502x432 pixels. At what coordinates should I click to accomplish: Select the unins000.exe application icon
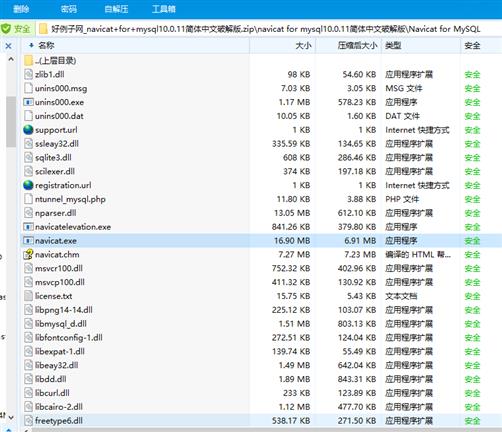pyautogui.click(x=28, y=102)
